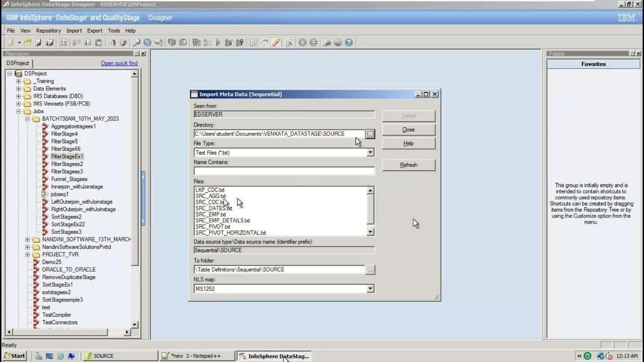Screen dimensions: 644x362
Task: Click the Job Properties toolbar icon
Action: (63, 43)
